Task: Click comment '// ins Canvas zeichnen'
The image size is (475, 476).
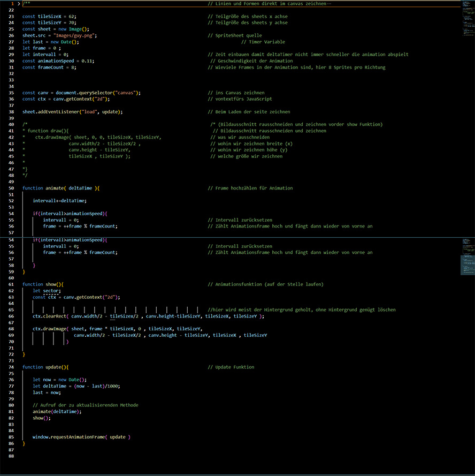Action: point(236,93)
